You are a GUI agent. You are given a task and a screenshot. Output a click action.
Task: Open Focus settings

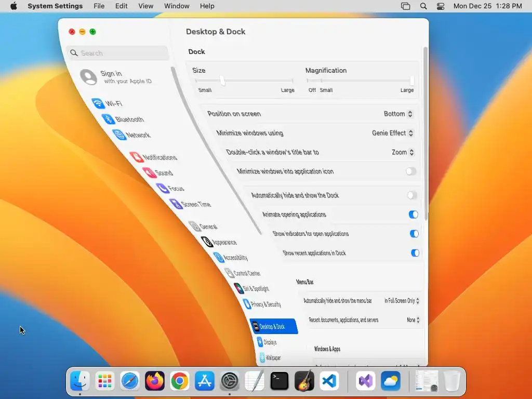coord(170,188)
